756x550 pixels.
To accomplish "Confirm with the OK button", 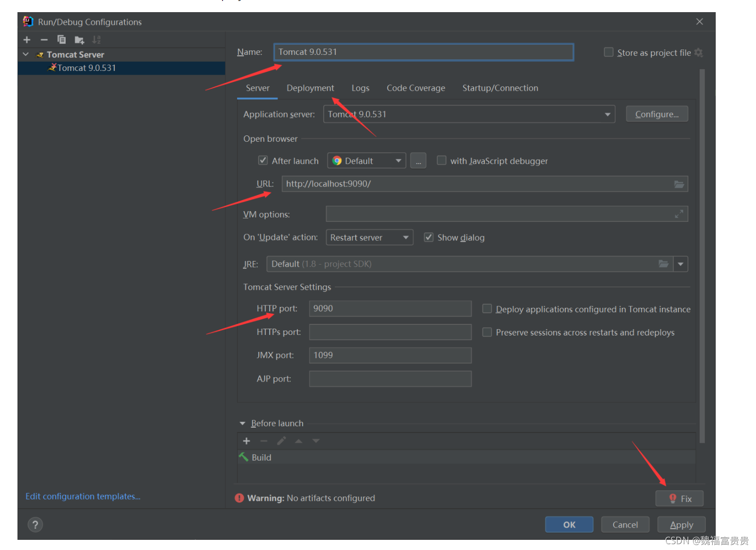I will [x=569, y=525].
